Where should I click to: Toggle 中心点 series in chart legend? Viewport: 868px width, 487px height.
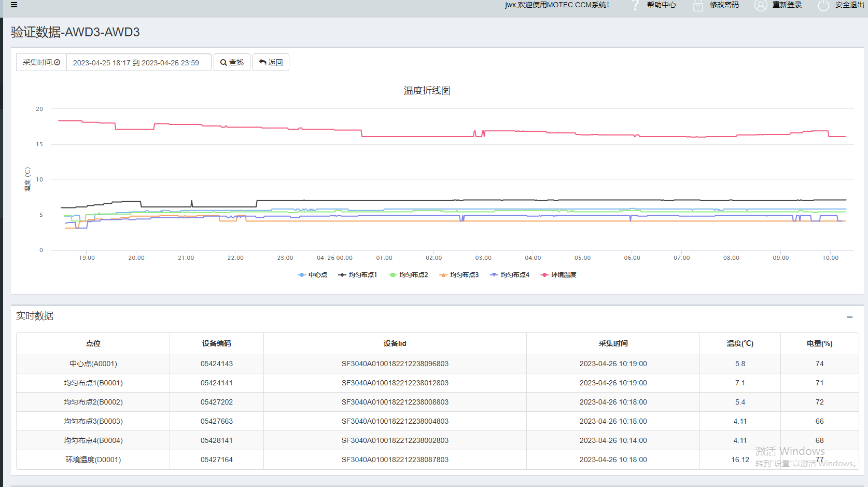[313, 275]
